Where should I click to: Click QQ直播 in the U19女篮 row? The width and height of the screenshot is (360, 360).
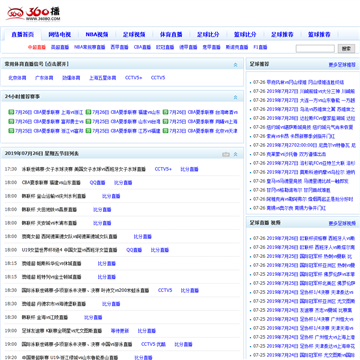134,250
